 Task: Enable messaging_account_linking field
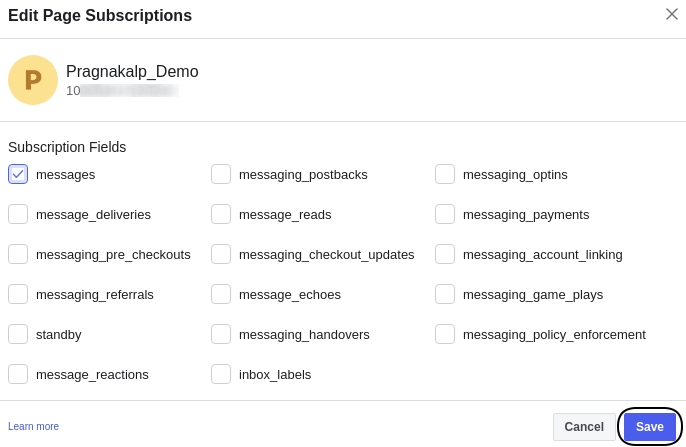click(445, 254)
